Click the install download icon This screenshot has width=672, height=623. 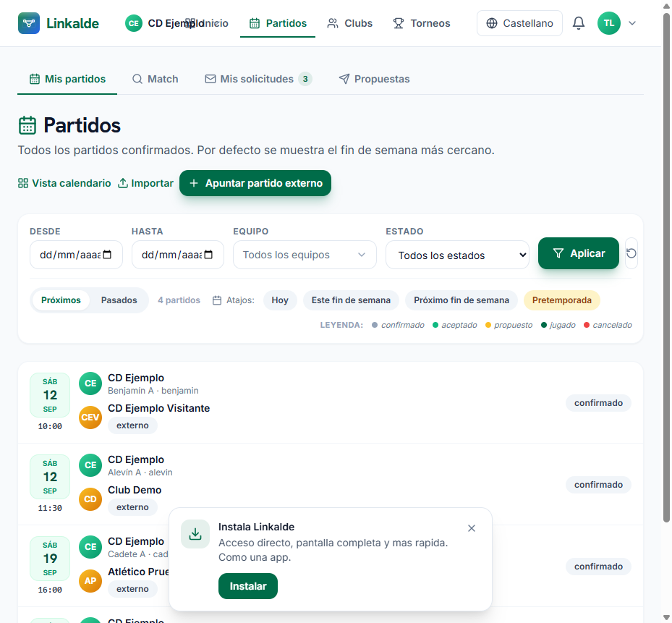coord(195,534)
